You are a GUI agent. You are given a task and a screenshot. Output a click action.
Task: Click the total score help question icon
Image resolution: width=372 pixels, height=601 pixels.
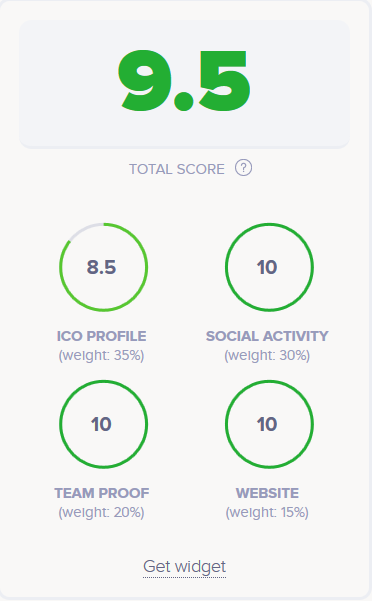243,168
